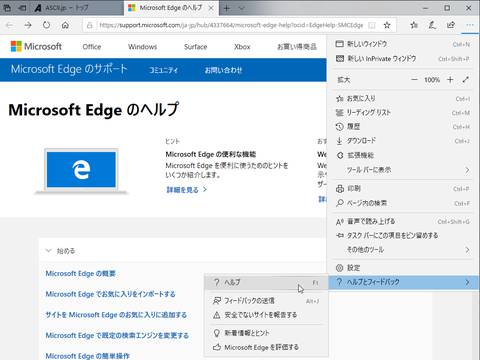Expand その他のツール submenu
This screenshot has height=360, width=480.
403,250
